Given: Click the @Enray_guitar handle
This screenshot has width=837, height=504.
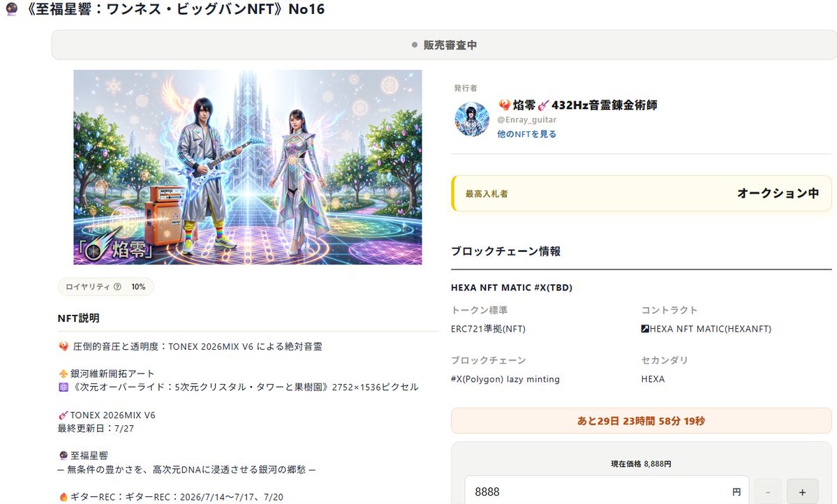Looking at the screenshot, I should pos(527,119).
